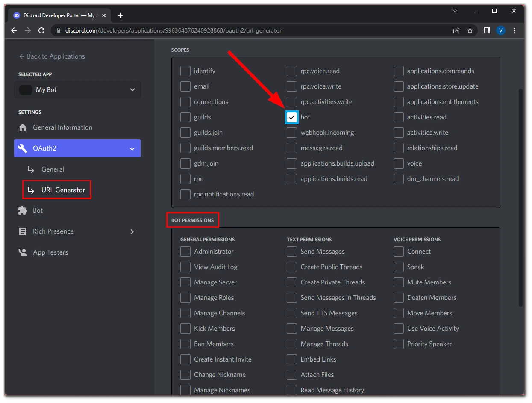Click the App Testers person icon
The height and width of the screenshot is (403, 532).
pyautogui.click(x=23, y=252)
